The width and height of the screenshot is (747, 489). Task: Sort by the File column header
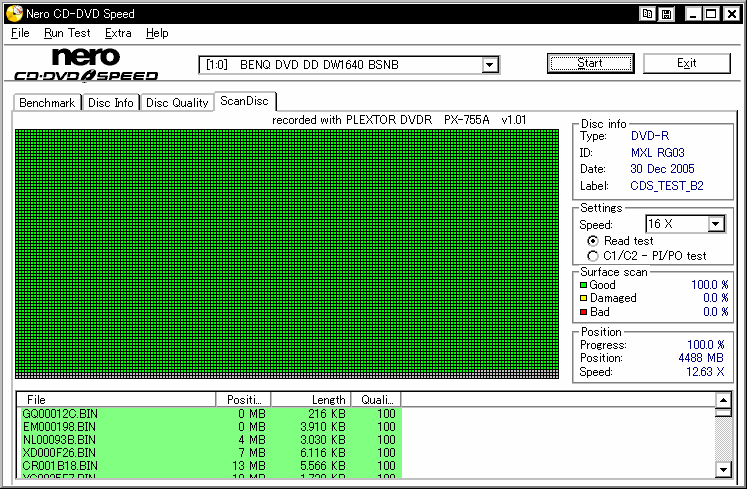[x=116, y=399]
